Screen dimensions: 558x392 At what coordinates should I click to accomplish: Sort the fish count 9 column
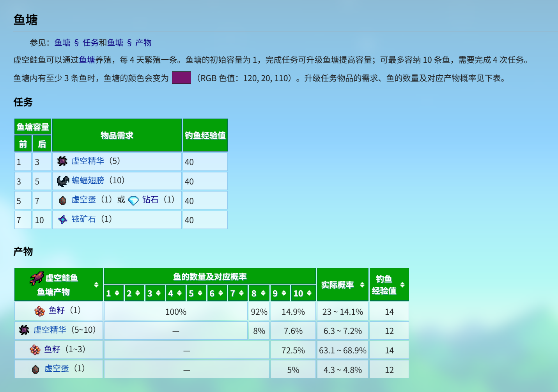pos(284,293)
